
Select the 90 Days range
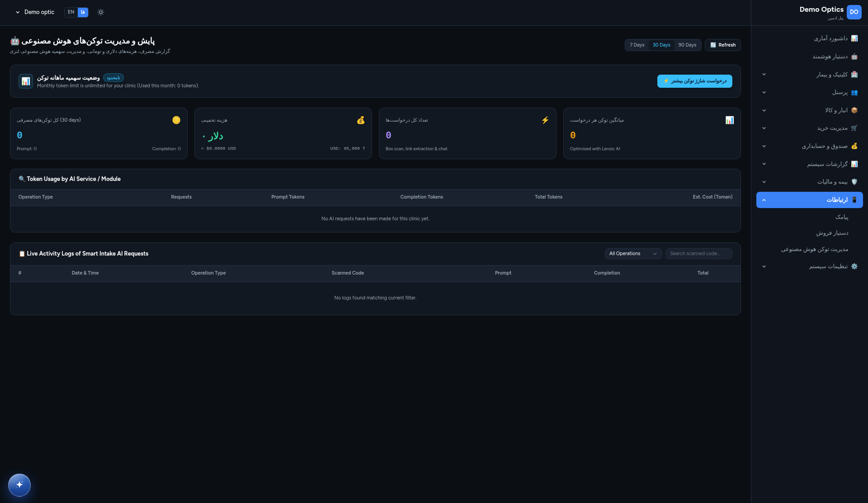(687, 45)
